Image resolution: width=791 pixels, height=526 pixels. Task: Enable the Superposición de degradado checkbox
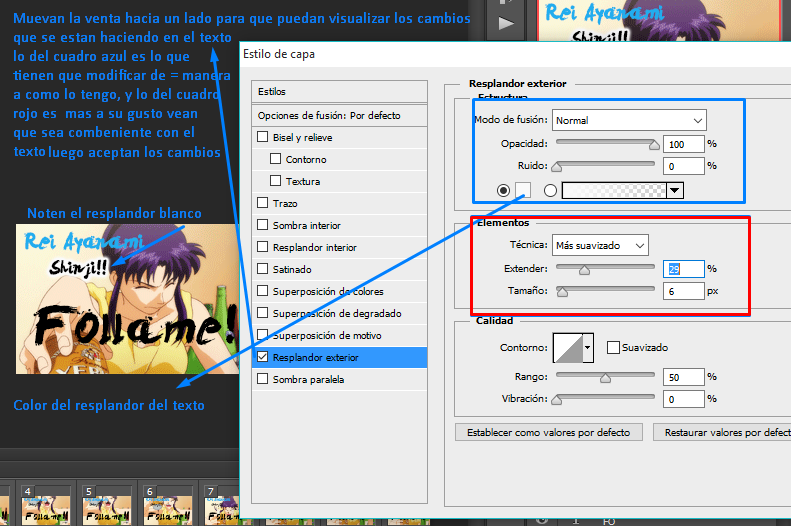[x=262, y=313]
